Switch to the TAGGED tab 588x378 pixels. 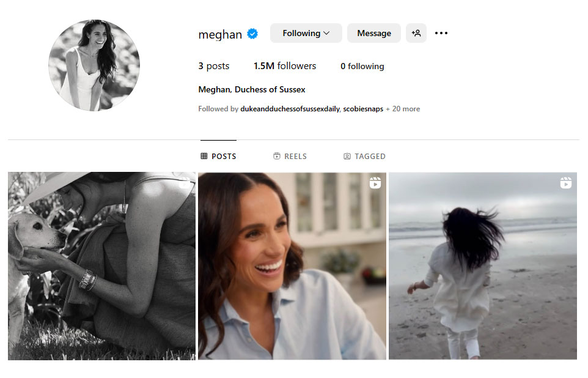click(364, 156)
